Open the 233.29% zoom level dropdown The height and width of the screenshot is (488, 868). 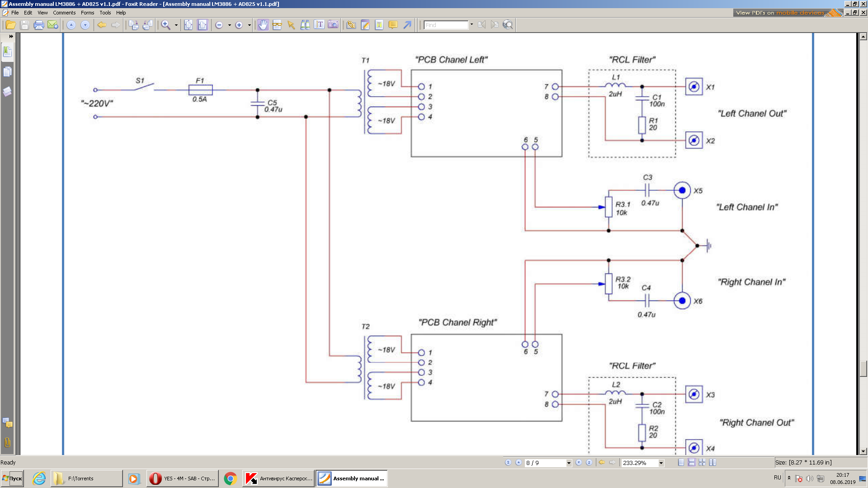(661, 463)
